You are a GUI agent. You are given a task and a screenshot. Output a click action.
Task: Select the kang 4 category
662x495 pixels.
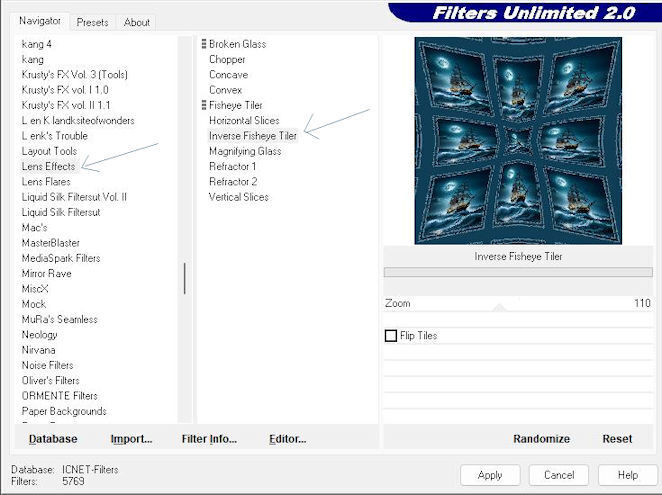[x=37, y=44]
